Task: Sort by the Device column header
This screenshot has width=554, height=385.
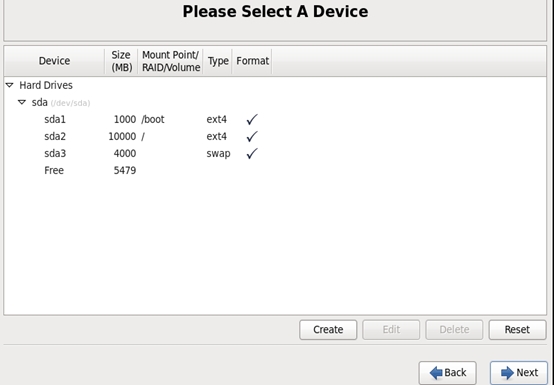Action: [54, 61]
